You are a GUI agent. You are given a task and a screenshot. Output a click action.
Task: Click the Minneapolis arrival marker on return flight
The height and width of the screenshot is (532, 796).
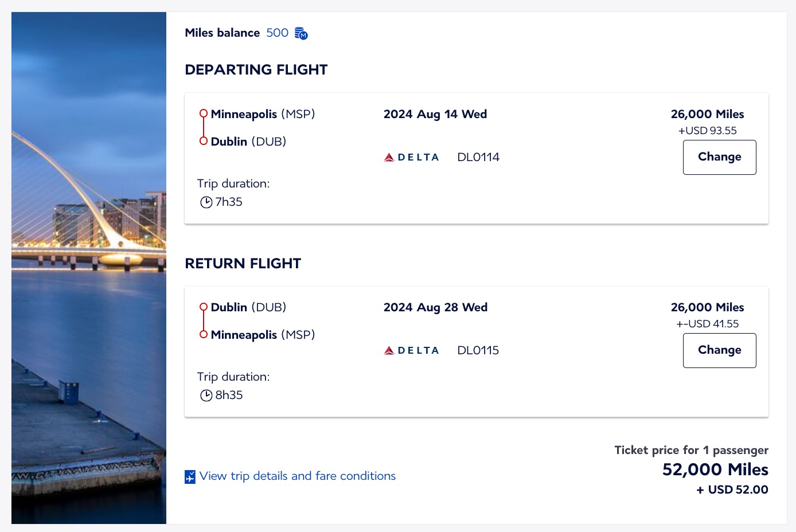pyautogui.click(x=203, y=335)
